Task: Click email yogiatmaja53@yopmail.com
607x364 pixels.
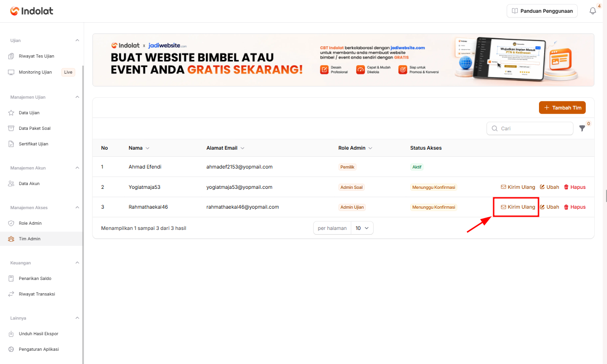Action: [x=239, y=187]
